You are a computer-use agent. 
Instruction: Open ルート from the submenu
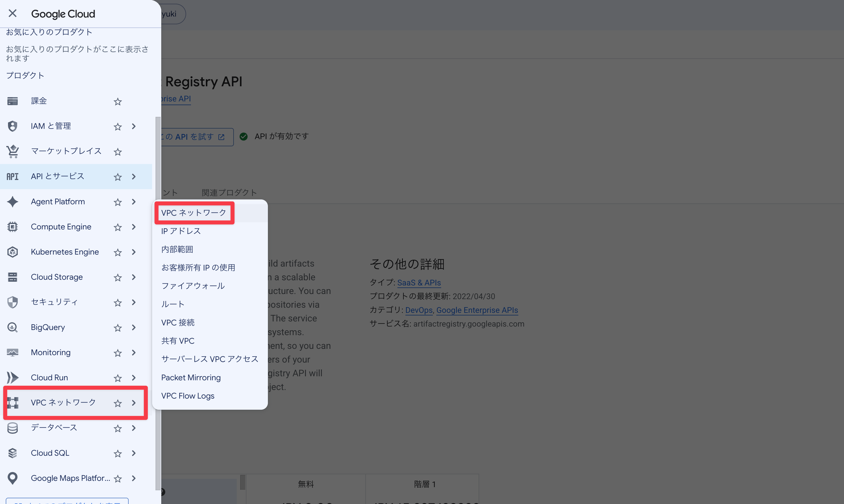(x=210, y=305)
